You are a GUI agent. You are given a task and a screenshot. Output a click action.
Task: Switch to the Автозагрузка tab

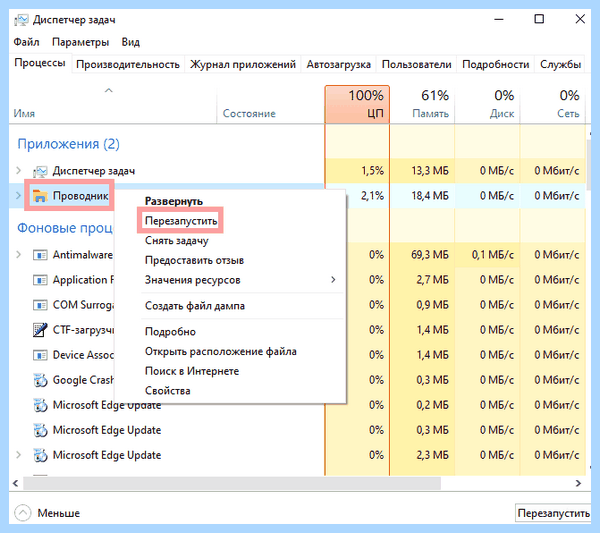338,64
